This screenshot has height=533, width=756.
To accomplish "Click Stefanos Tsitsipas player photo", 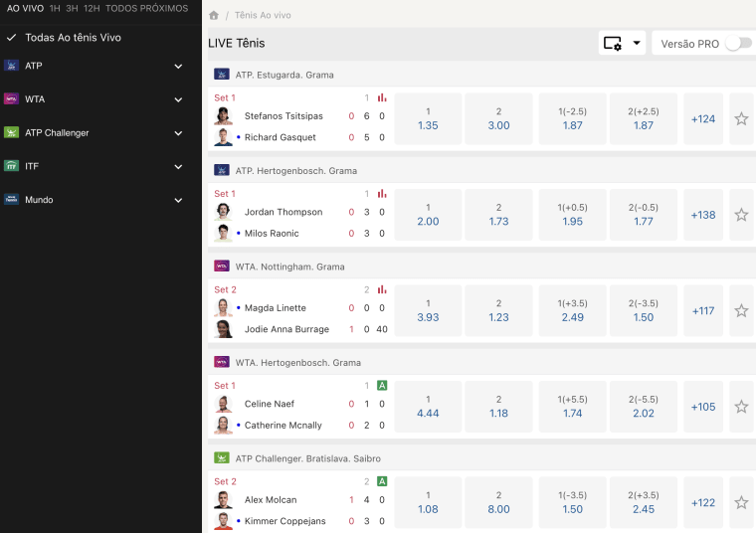I will tap(223, 115).
